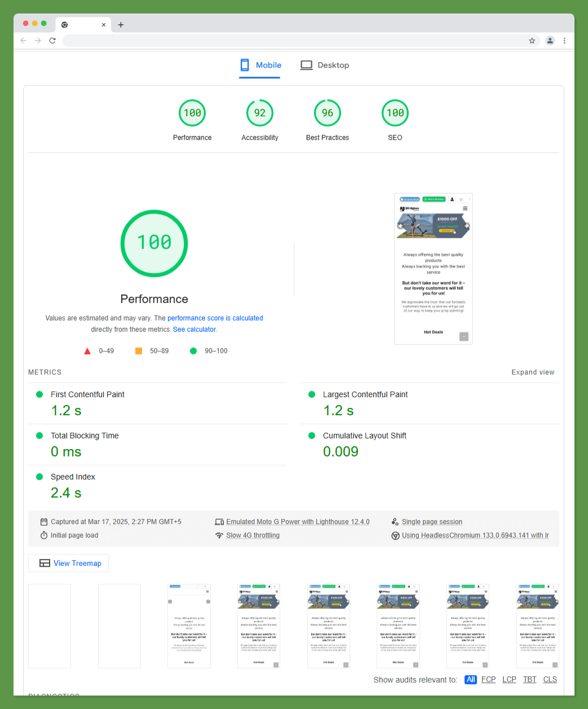Select the All audits filter
The height and width of the screenshot is (709, 588).
click(471, 680)
